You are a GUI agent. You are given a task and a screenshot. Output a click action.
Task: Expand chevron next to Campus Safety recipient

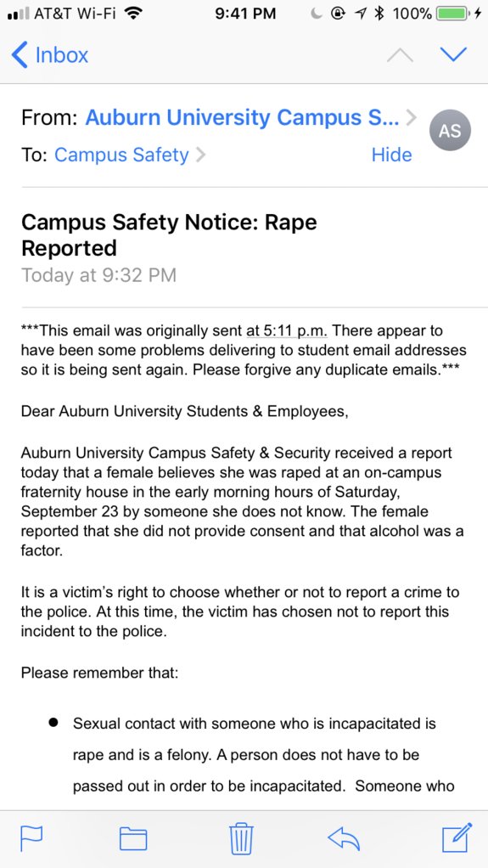[x=200, y=155]
